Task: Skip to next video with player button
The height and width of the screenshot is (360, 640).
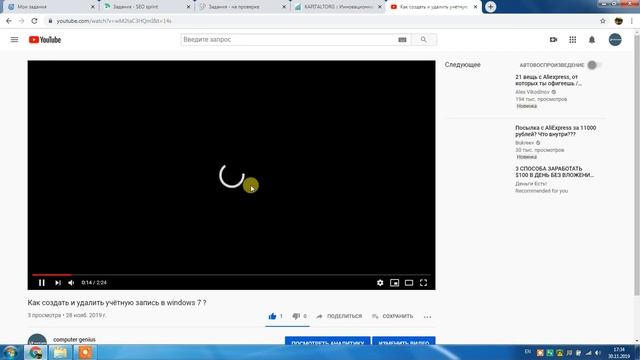Action: 58,282
